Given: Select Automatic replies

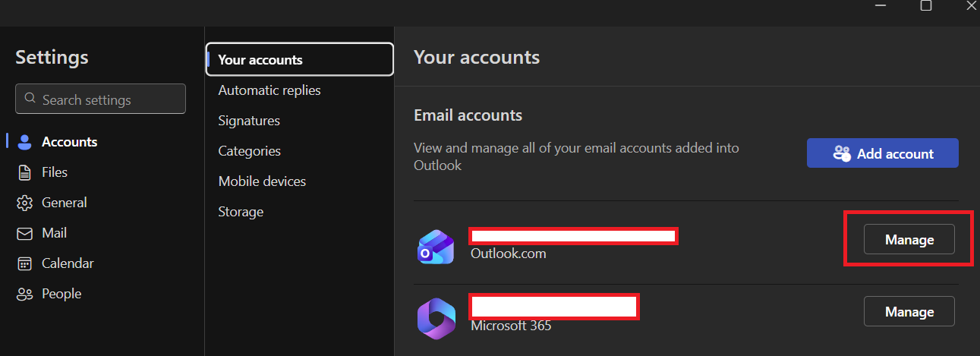Looking at the screenshot, I should tap(269, 90).
